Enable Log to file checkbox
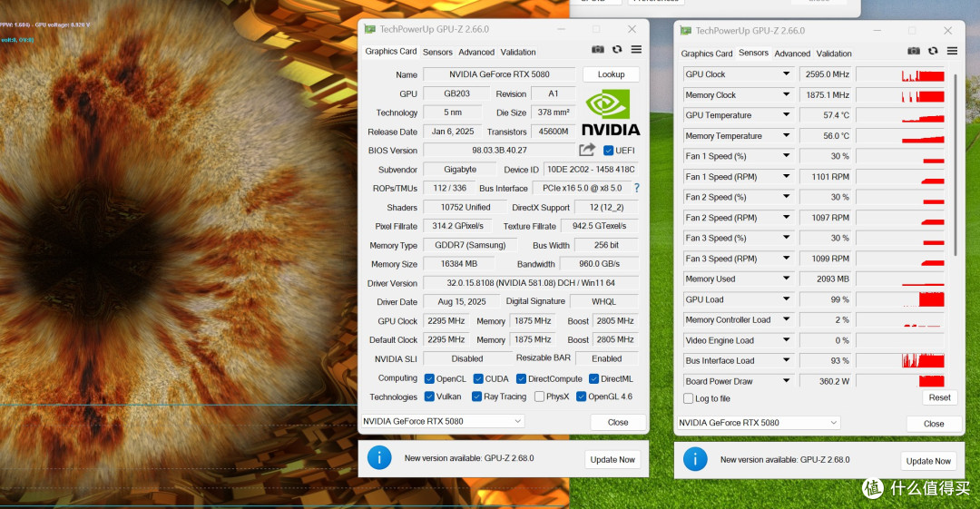Viewport: 980px width, 509px height. coord(688,398)
